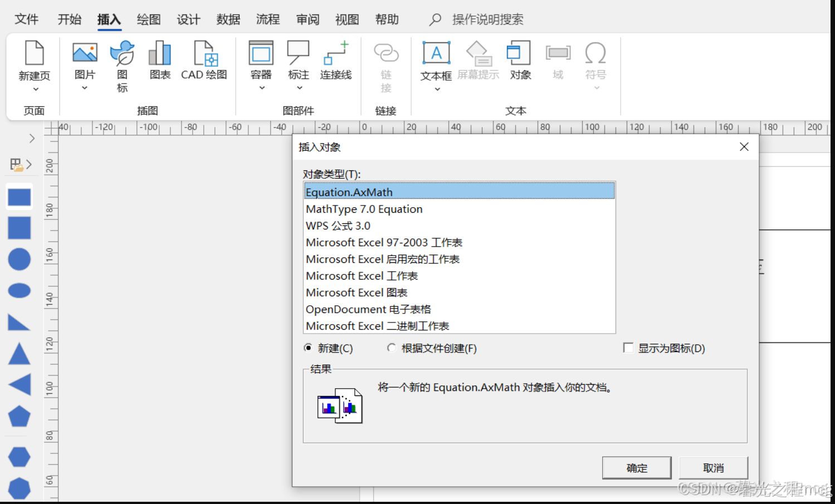Switch to the 插入 tab
Screen dimensions: 835x504
point(109,19)
